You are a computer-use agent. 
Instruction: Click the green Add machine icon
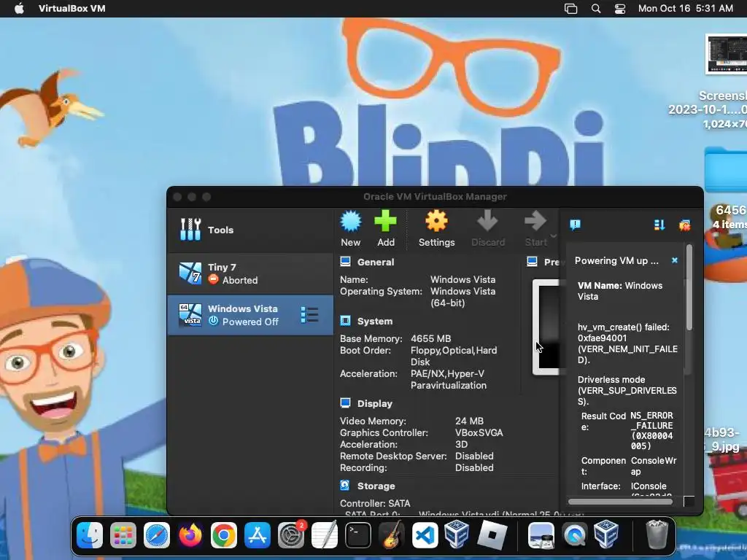[385, 222]
